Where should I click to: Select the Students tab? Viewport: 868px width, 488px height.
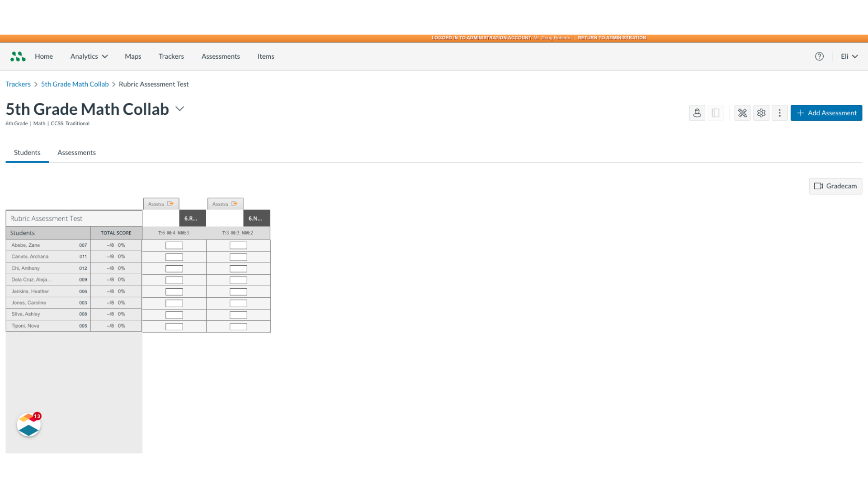pos(27,153)
